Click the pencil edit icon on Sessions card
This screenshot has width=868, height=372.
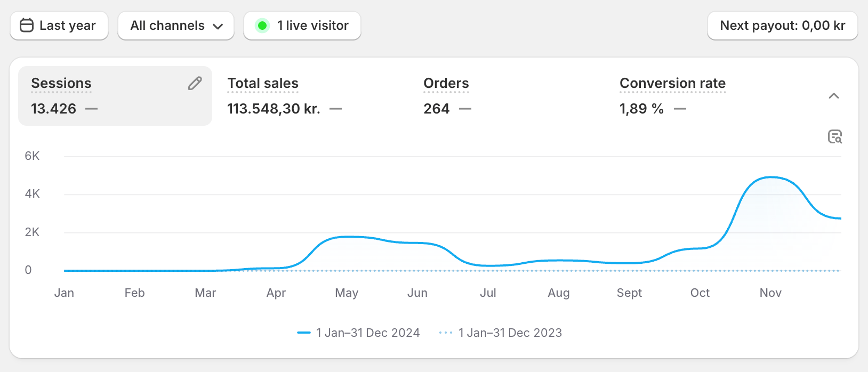195,84
